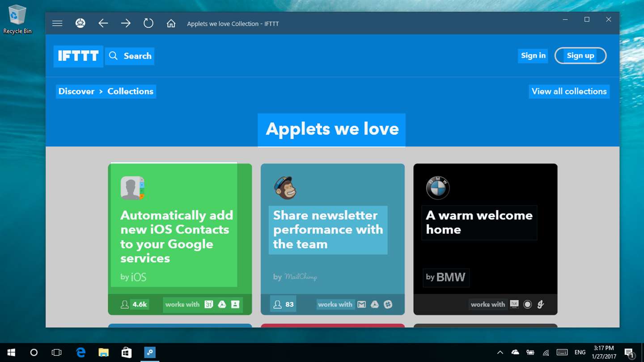Viewport: 644px width, 362px height.
Task: Click 'works with' label on BMW card
Action: [488, 304]
